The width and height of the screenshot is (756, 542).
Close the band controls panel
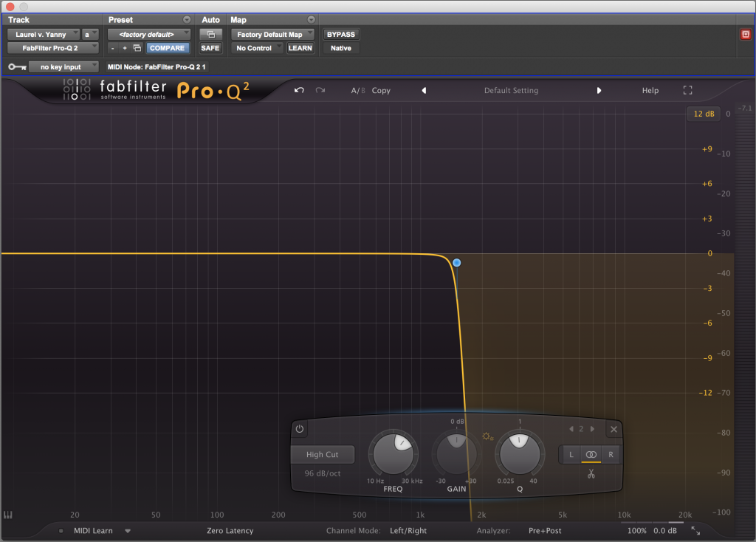coord(614,429)
